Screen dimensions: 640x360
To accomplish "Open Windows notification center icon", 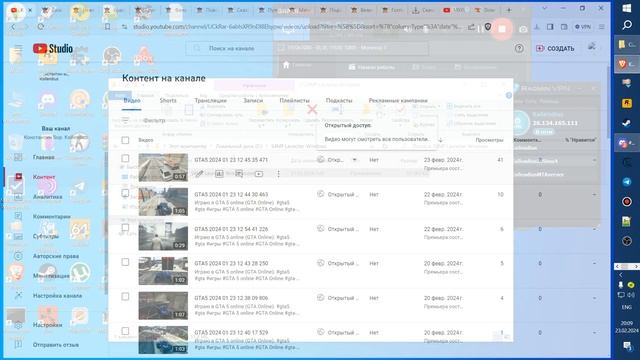I will coord(627,346).
